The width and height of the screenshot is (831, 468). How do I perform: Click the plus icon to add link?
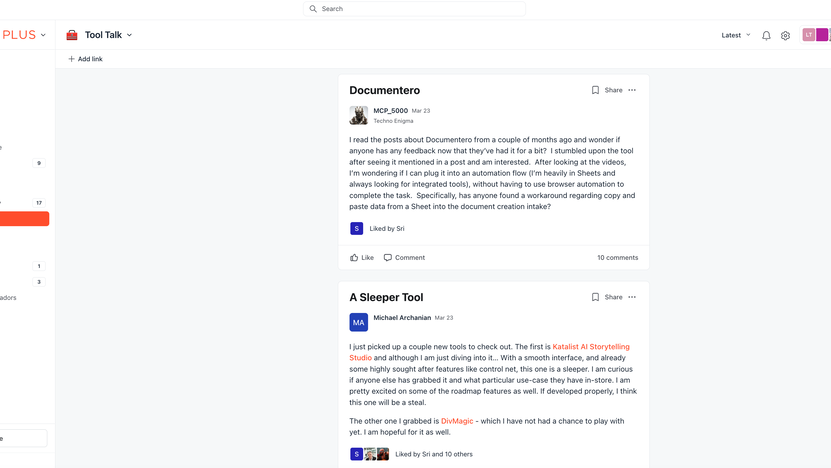71,59
